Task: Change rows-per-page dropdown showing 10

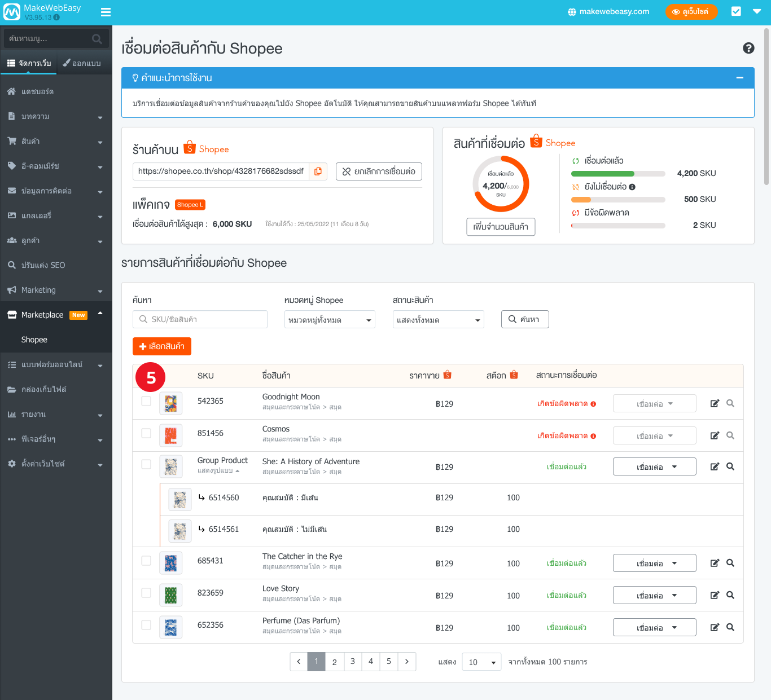Action: tap(481, 662)
